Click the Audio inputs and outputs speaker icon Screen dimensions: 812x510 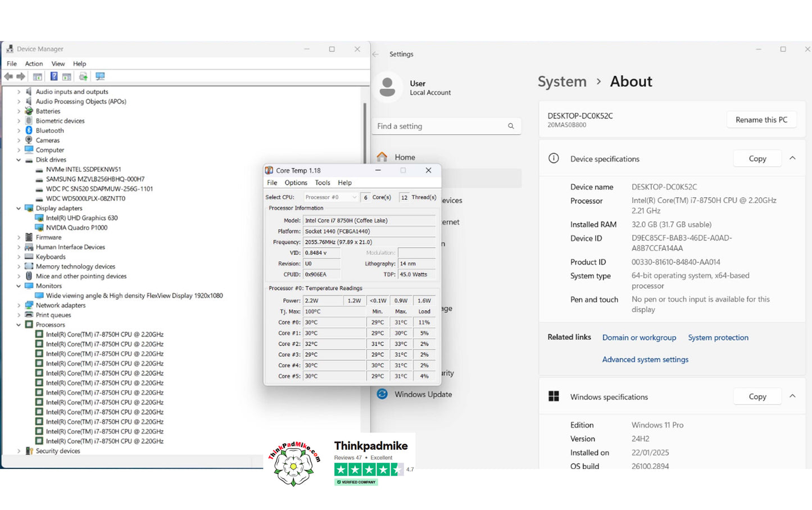[x=29, y=92]
